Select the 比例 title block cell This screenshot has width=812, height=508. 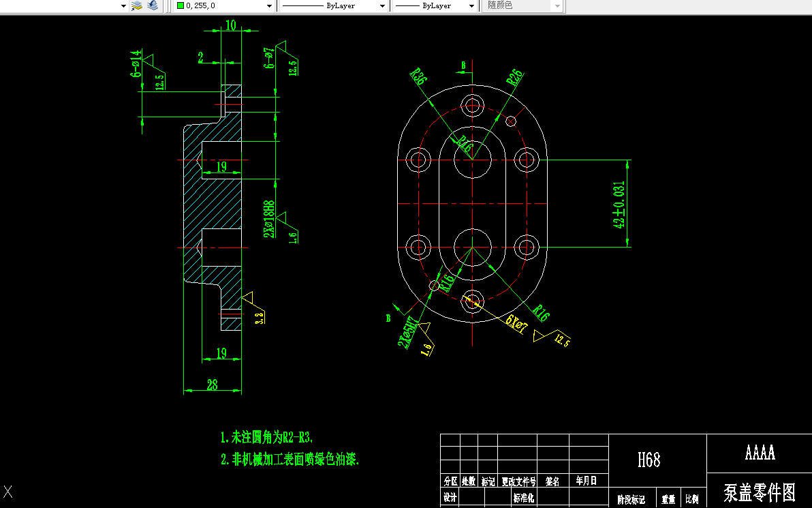tap(692, 499)
